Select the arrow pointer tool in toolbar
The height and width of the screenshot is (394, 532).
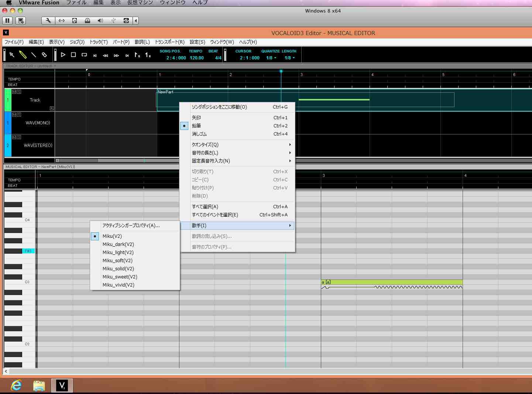(12, 55)
